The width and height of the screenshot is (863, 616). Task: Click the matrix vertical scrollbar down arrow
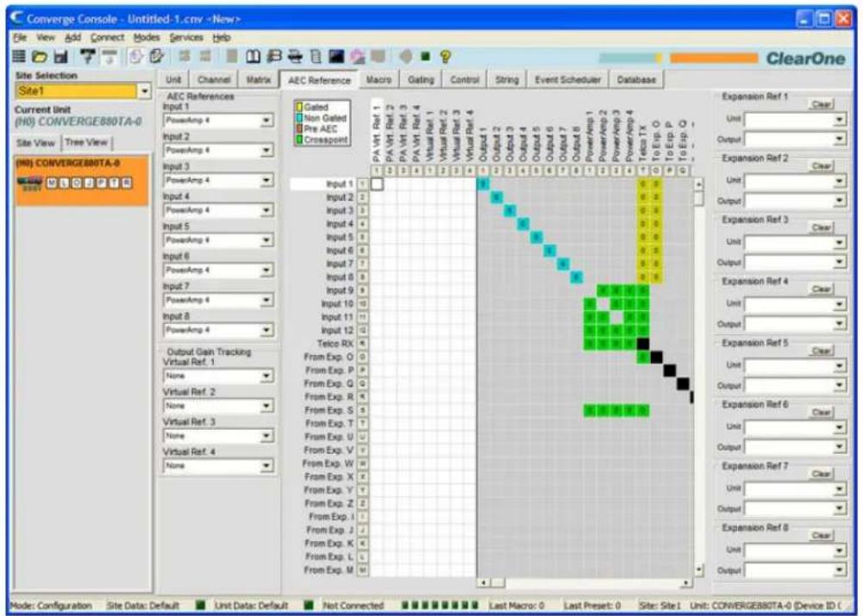coord(699,570)
